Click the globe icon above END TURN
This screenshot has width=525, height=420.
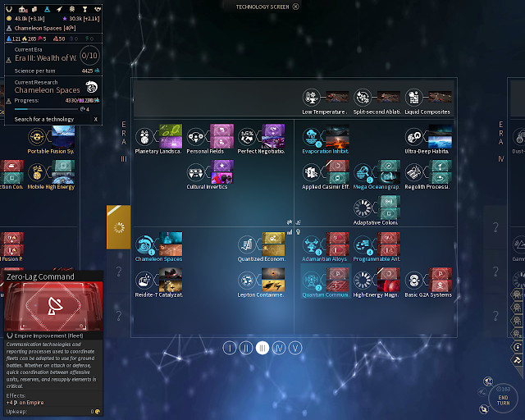488,381
